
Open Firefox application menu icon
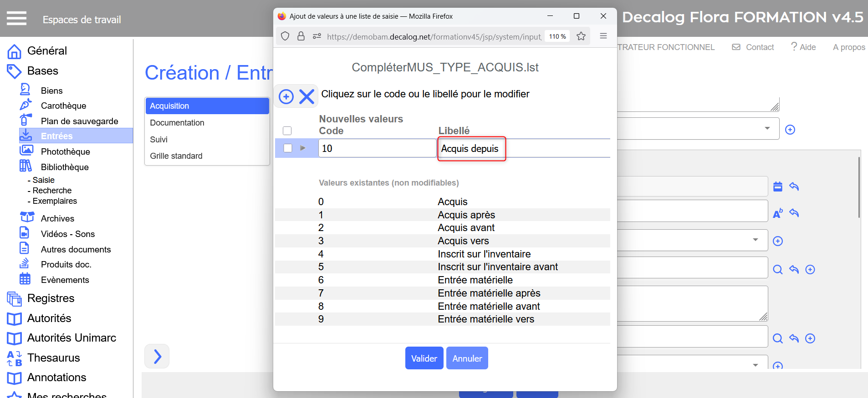tap(603, 36)
